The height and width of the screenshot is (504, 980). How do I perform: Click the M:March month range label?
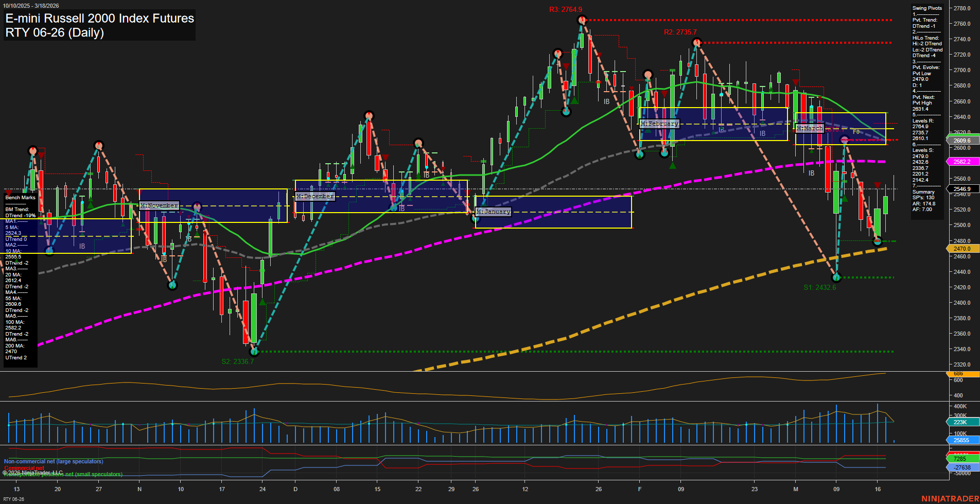[x=810, y=128]
